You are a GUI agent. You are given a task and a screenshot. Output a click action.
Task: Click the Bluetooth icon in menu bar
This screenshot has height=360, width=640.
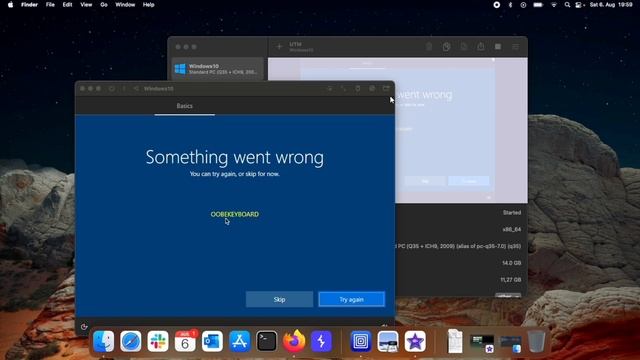(x=510, y=5)
